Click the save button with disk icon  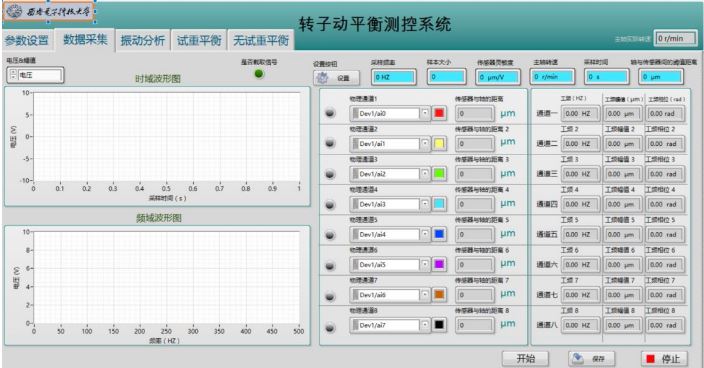click(x=591, y=359)
